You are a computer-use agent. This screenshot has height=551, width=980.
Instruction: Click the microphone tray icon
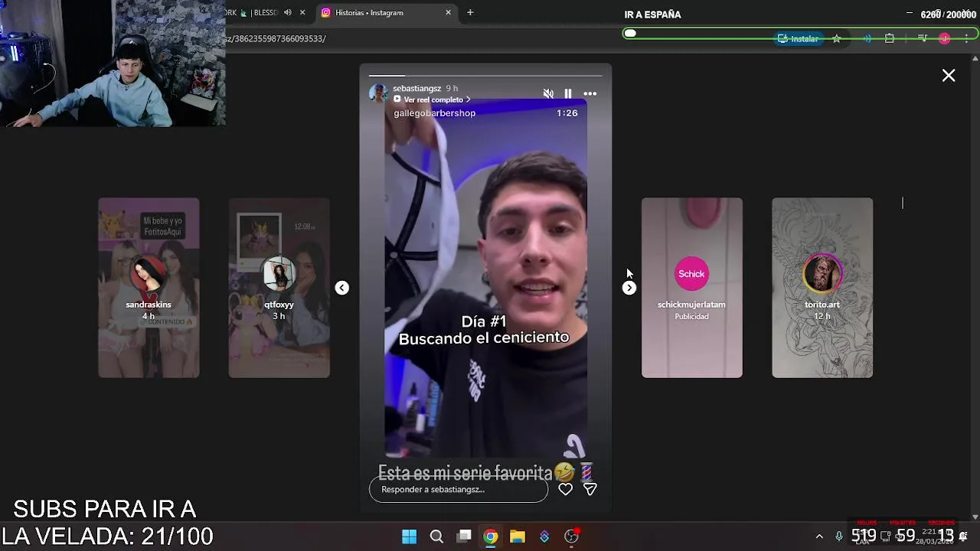coord(839,536)
